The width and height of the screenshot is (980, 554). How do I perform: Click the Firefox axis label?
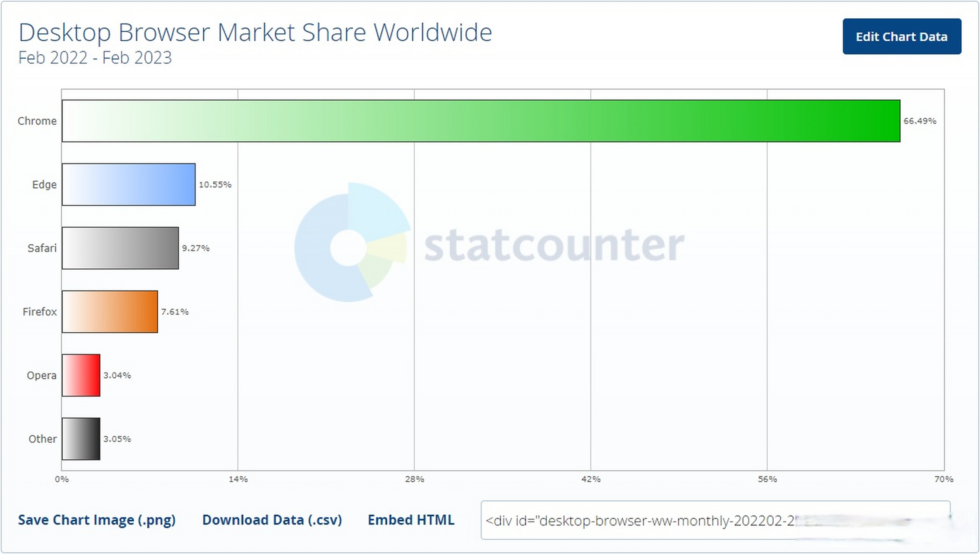39,312
